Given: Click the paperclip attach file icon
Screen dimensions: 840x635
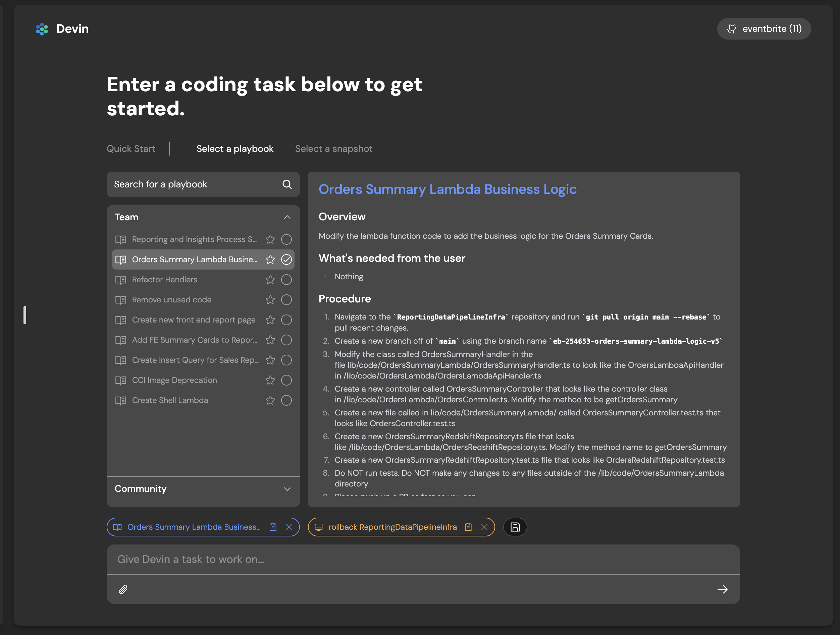Looking at the screenshot, I should pos(123,589).
